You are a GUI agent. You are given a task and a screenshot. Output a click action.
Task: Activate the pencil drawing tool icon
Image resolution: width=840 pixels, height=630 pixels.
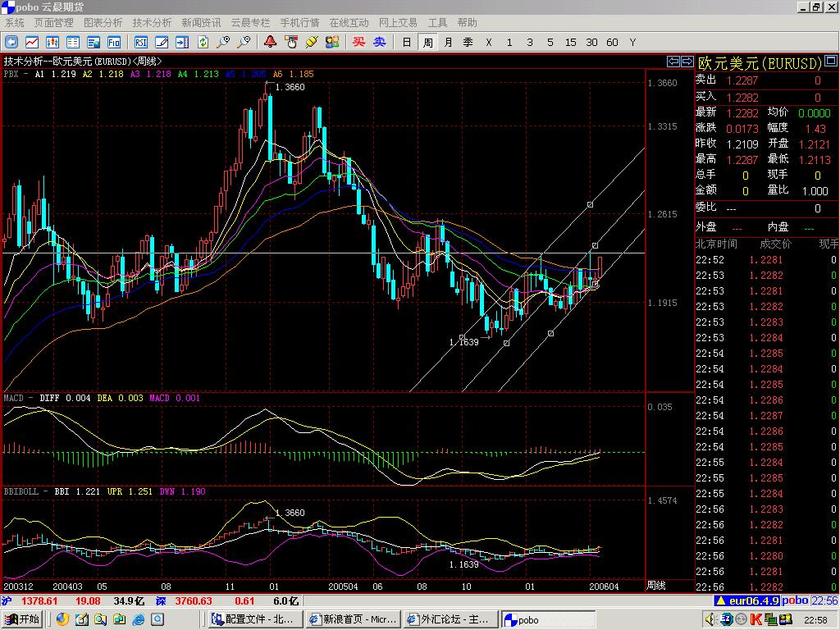(162, 43)
